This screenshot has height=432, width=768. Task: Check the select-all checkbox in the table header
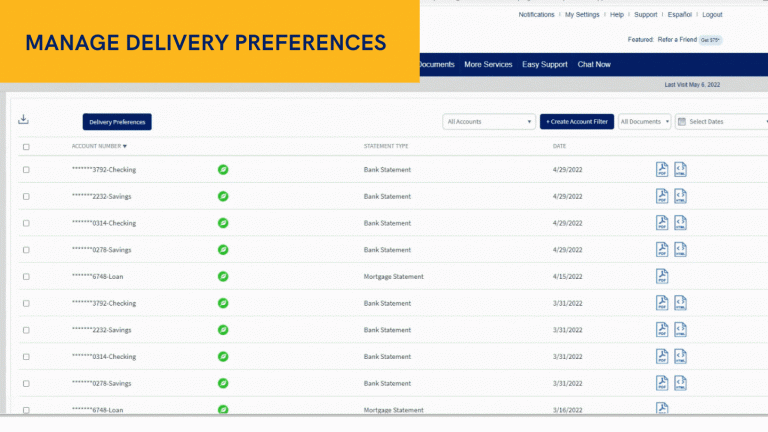(26, 147)
